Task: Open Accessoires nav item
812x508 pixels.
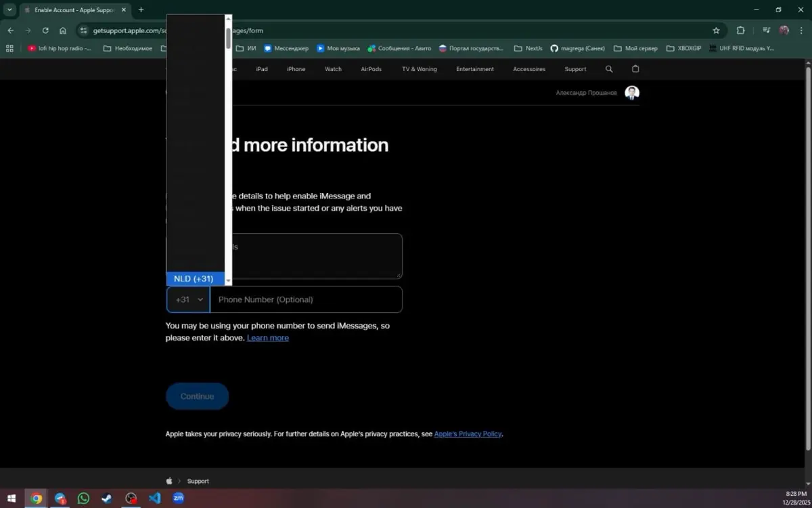Action: [x=529, y=69]
